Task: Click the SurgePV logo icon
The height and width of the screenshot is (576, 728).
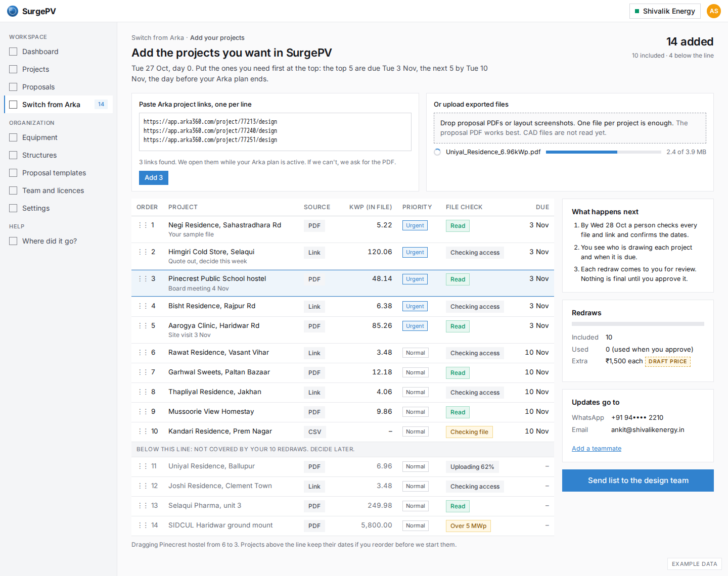Action: point(13,11)
